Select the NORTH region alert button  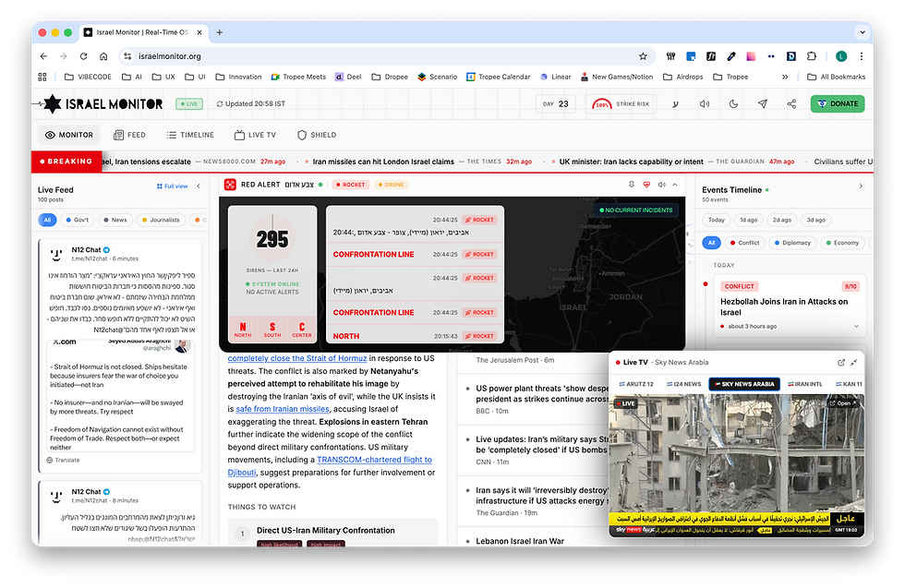tap(243, 330)
